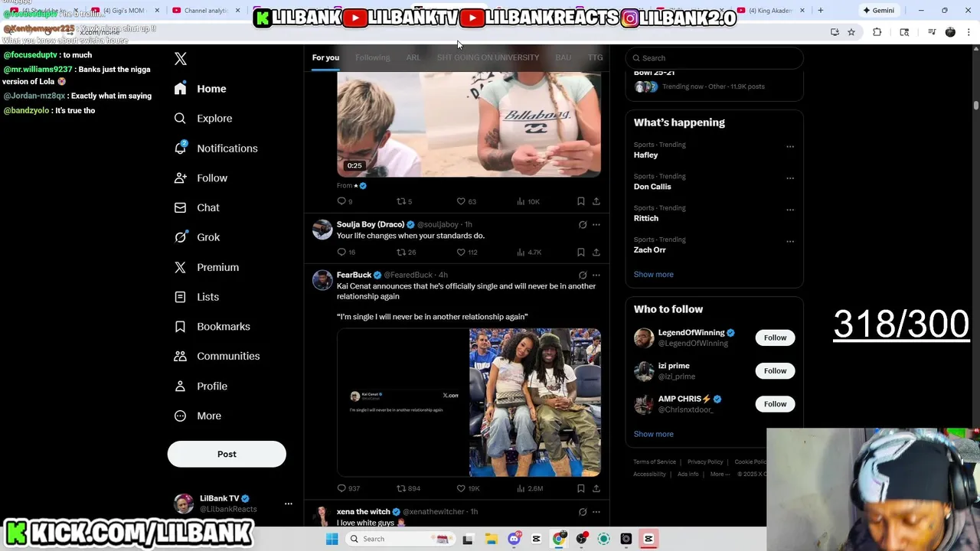This screenshot has height=551, width=980.
Task: Bookmark this page with star icon
Action: (x=851, y=32)
